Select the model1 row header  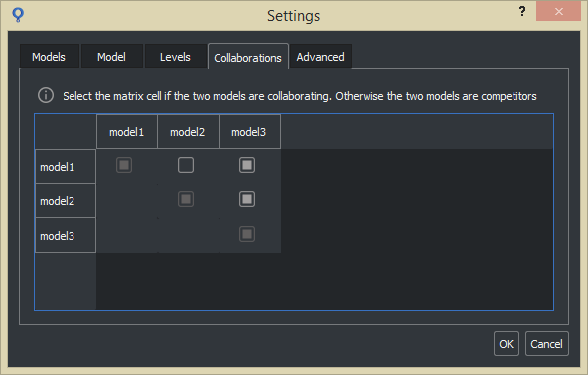coord(66,167)
